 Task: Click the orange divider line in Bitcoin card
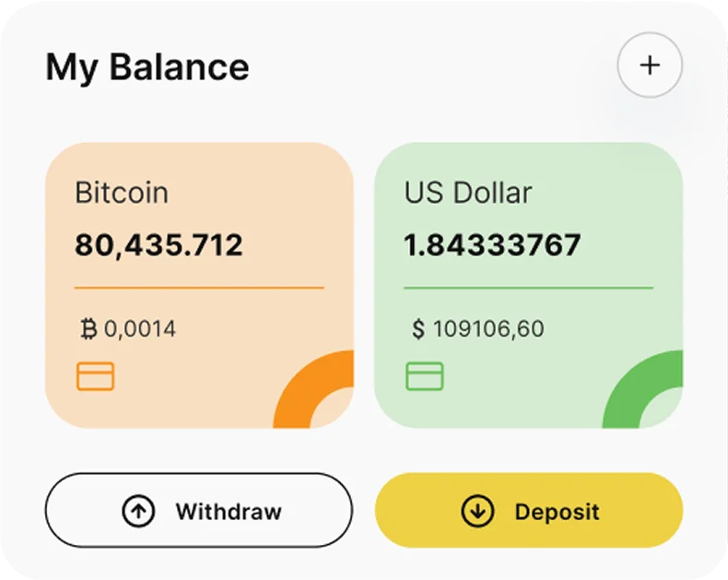click(x=199, y=288)
